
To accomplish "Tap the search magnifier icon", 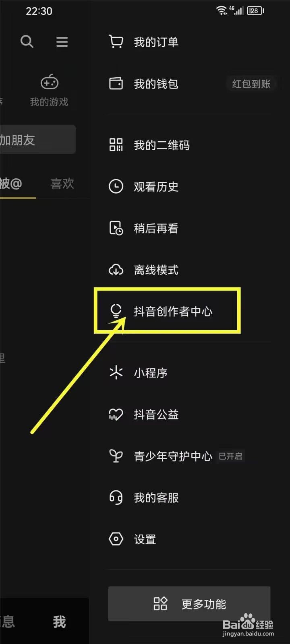I will tap(27, 41).
